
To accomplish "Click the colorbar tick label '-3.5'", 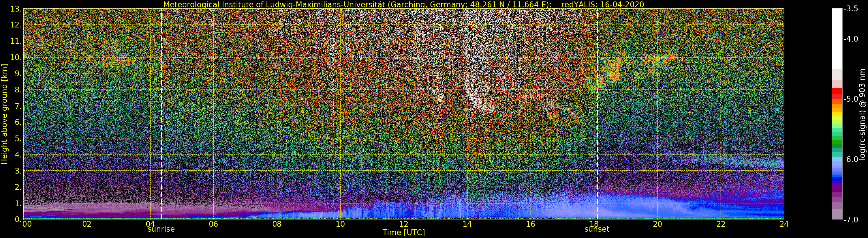I will (x=851, y=9).
